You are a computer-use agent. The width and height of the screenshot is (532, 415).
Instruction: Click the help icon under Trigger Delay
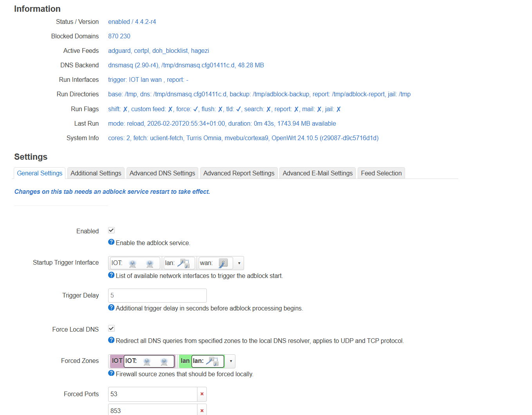click(111, 308)
